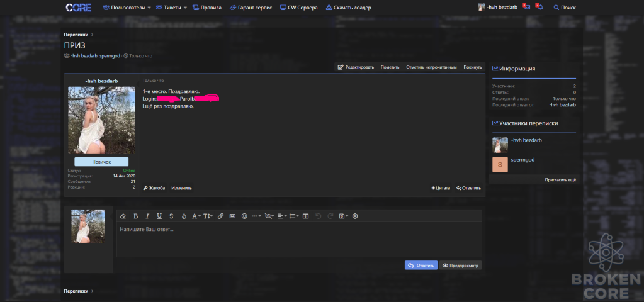Click the Покинуть conversation button
Image resolution: width=644 pixels, height=302 pixels.
pos(473,67)
